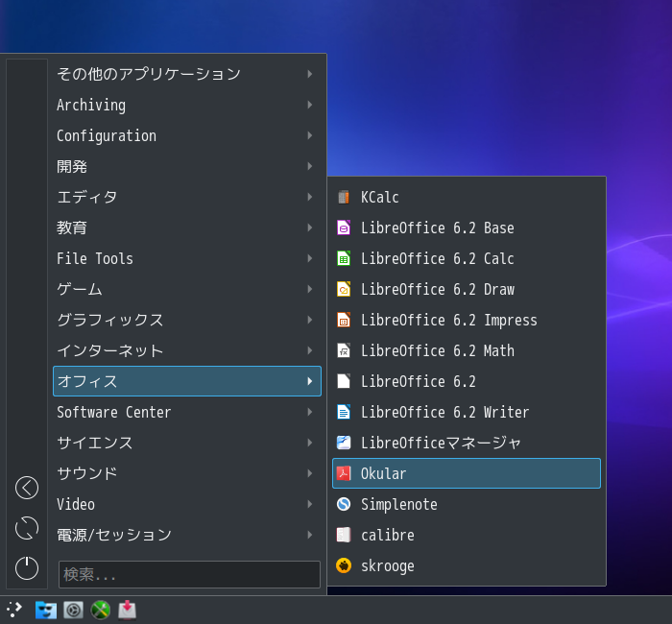Launch Okular text entry
672x624 pixels.
tap(383, 473)
